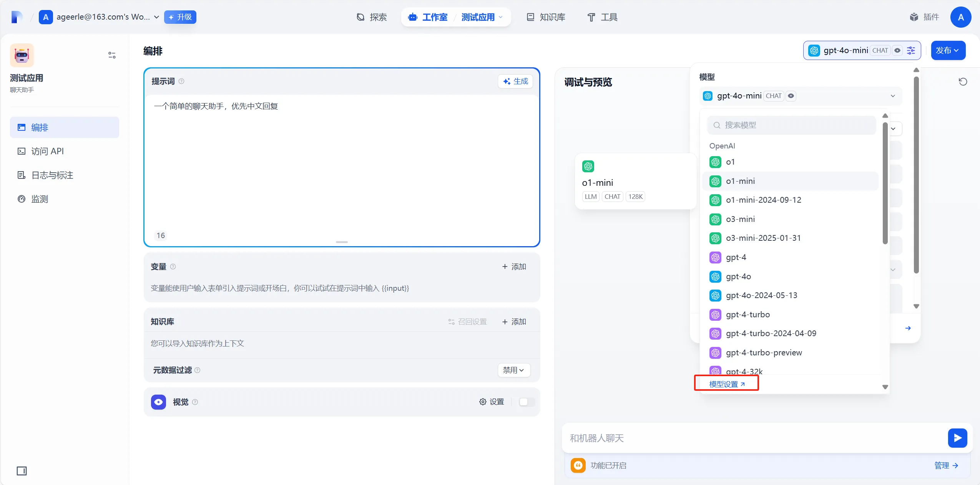Select o3-mini from the model list
Viewport: 980px width, 485px height.
coord(740,219)
